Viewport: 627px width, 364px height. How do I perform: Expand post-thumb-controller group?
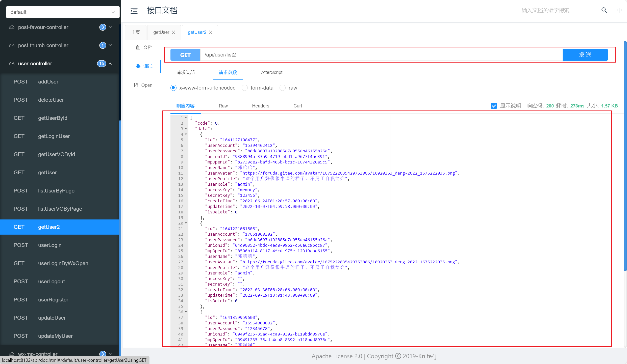110,45
